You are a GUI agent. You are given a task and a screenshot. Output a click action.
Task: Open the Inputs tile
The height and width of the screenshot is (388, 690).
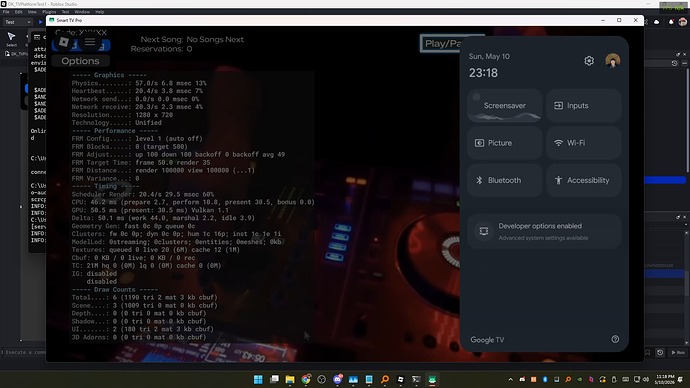(x=584, y=106)
